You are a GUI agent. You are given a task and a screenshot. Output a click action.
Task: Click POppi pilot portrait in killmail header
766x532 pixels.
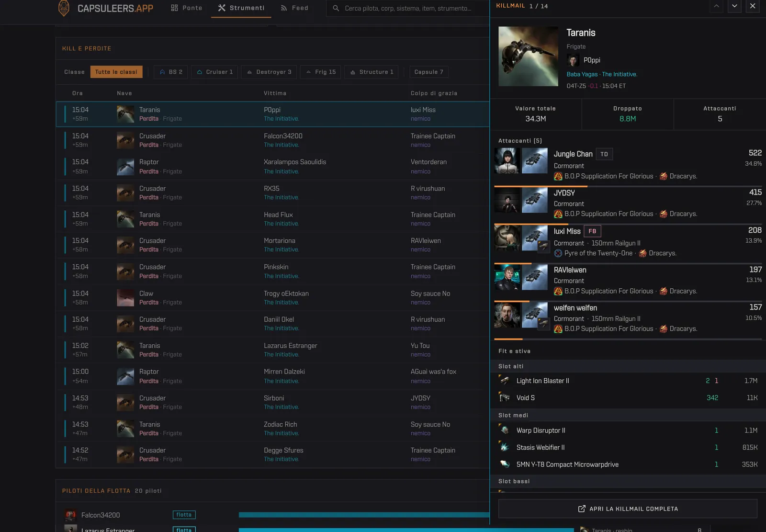(573, 60)
